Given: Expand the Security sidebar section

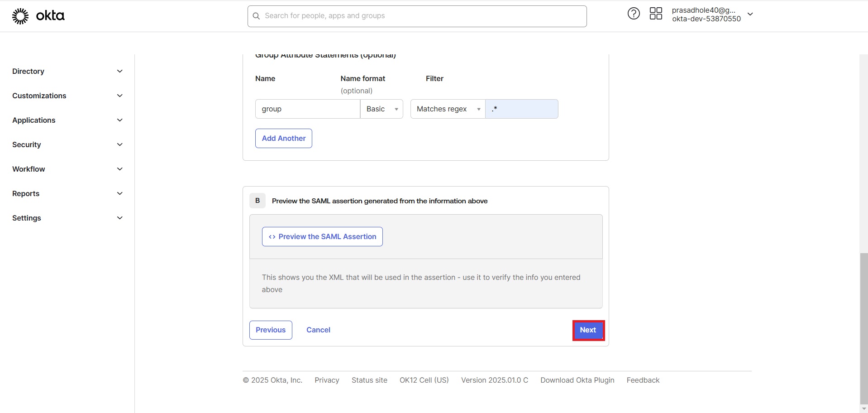Looking at the screenshot, I should [x=66, y=144].
